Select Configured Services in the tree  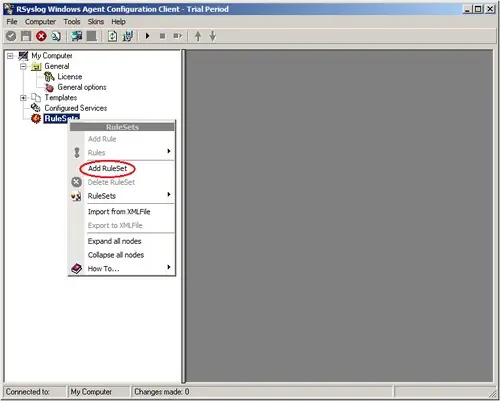(76, 108)
